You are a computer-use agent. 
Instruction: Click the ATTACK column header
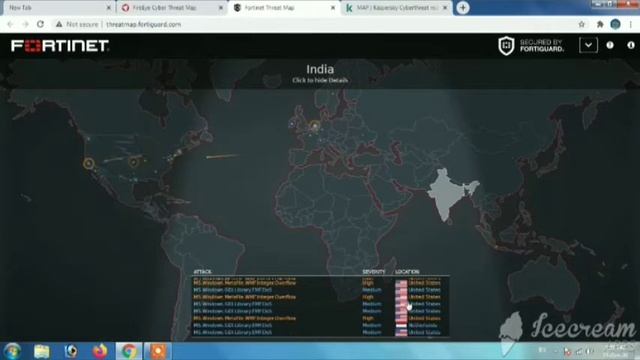pos(202,271)
